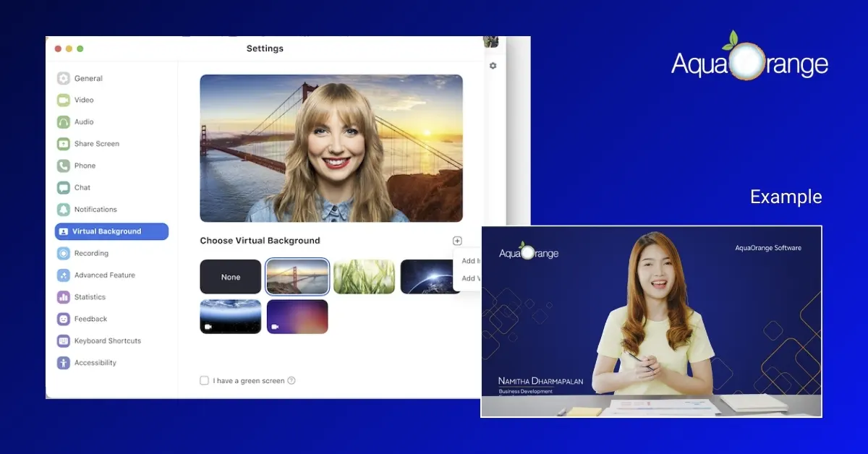Viewport: 868px width, 454px height.
Task: Click the Feedback sidebar label
Action: click(90, 319)
